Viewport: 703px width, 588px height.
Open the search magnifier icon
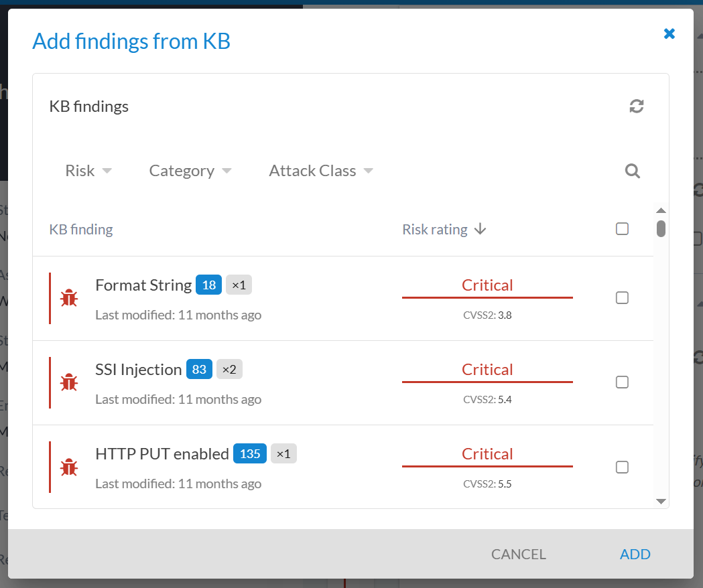click(633, 171)
